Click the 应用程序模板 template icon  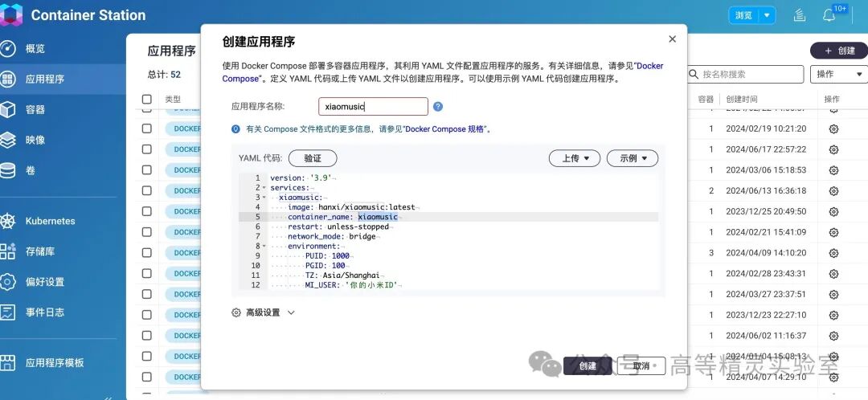[8, 363]
